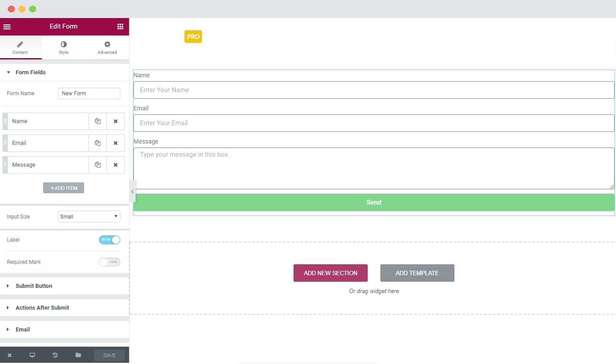
Task: Click the Form Name input field
Action: (89, 93)
